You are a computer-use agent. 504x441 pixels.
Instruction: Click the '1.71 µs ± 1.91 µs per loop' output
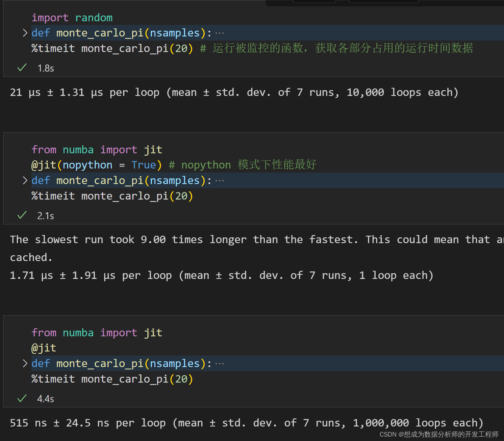[222, 275]
